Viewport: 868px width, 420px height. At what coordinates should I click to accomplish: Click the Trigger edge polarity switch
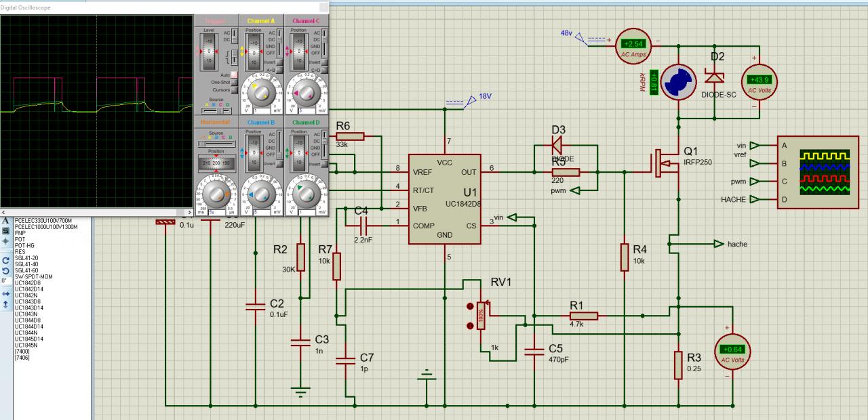[x=234, y=57]
